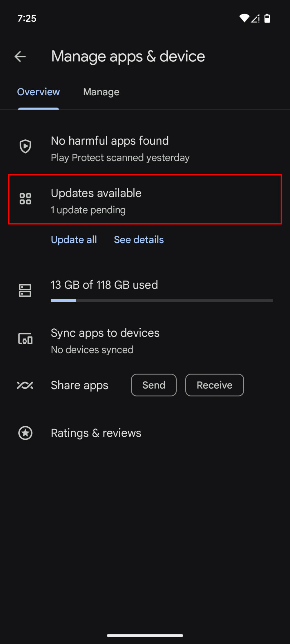Viewport: 290px width, 644px height.
Task: Click the storage usage progress bar
Action: click(162, 300)
